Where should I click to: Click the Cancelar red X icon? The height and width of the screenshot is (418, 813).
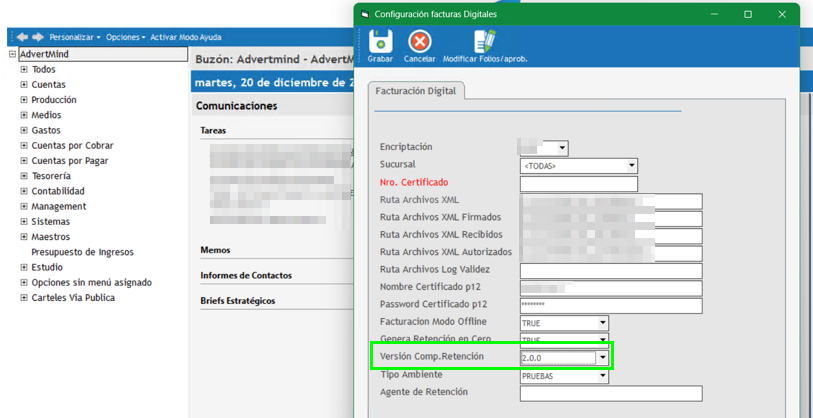pyautogui.click(x=419, y=41)
